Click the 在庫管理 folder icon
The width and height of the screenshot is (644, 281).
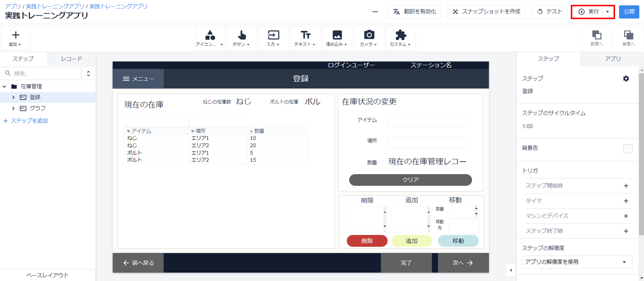coord(14,86)
